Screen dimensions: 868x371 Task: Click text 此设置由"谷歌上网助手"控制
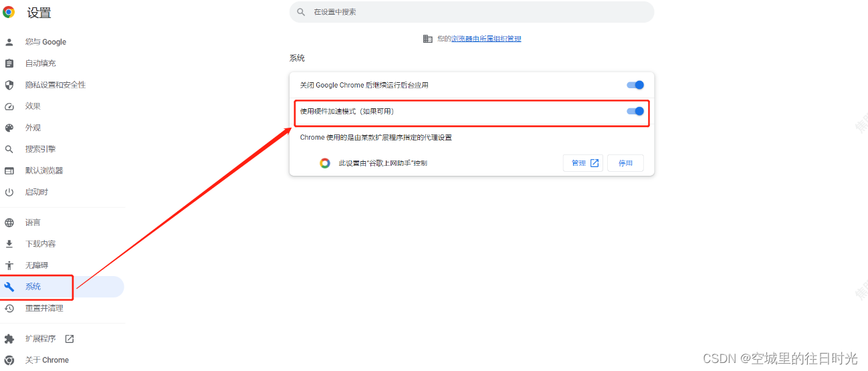(383, 163)
